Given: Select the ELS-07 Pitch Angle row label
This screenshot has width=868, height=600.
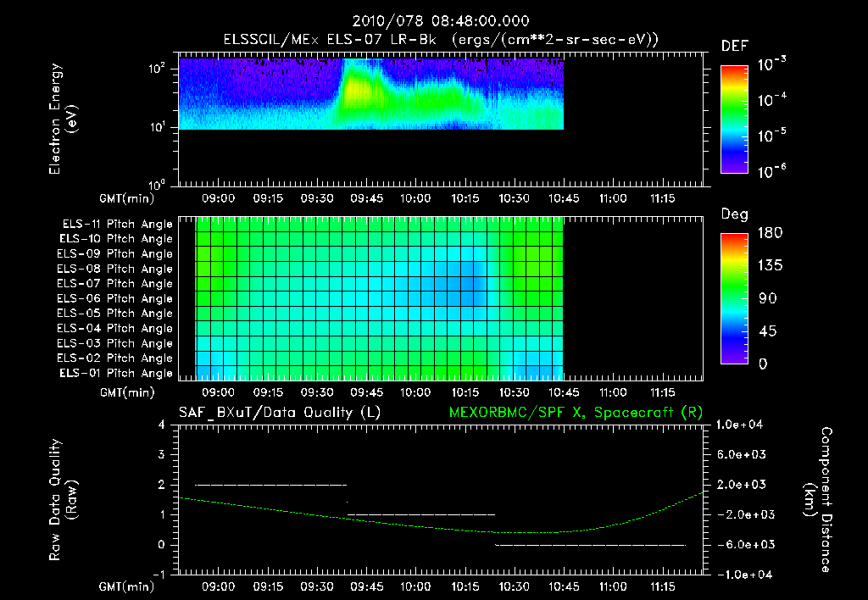Looking at the screenshot, I should [115, 283].
